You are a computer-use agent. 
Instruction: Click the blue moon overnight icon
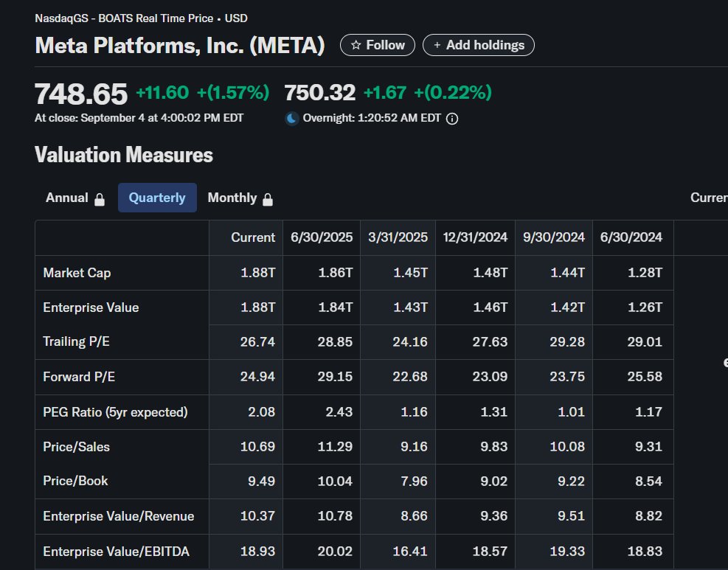click(291, 119)
